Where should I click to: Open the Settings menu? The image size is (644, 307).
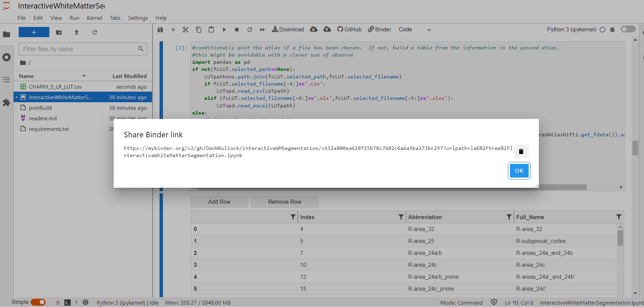click(138, 18)
